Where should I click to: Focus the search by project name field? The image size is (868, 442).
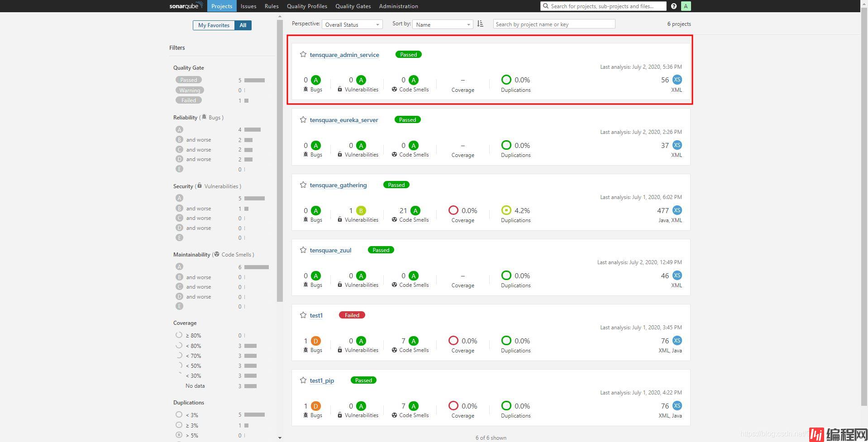click(x=554, y=24)
